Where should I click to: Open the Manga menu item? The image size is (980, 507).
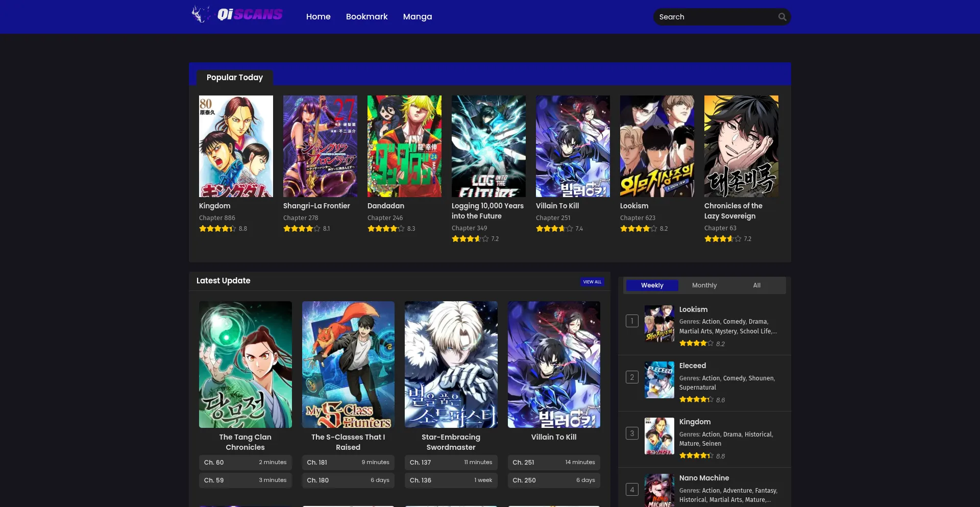coord(418,17)
